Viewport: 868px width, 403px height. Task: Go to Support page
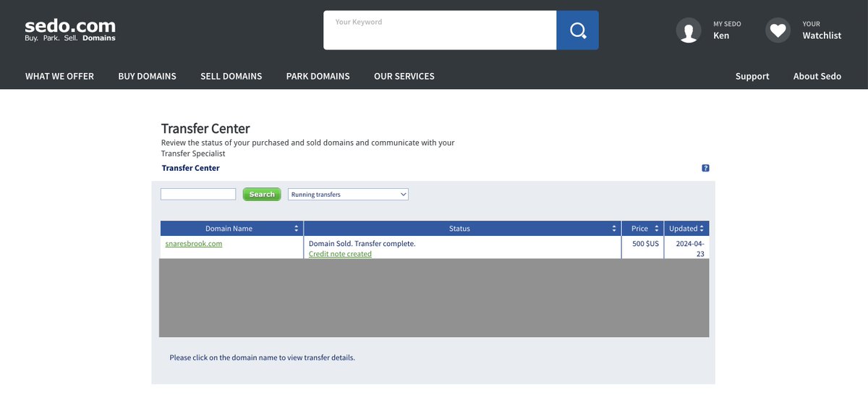(x=752, y=76)
